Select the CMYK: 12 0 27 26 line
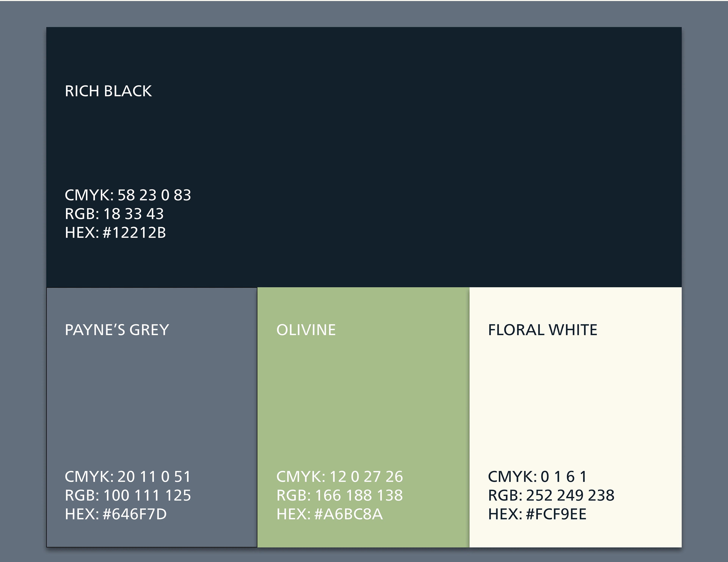The height and width of the screenshot is (562, 728). point(339,477)
